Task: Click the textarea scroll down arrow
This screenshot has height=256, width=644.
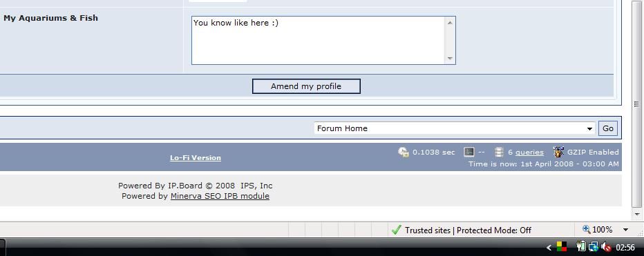Action: (x=450, y=58)
